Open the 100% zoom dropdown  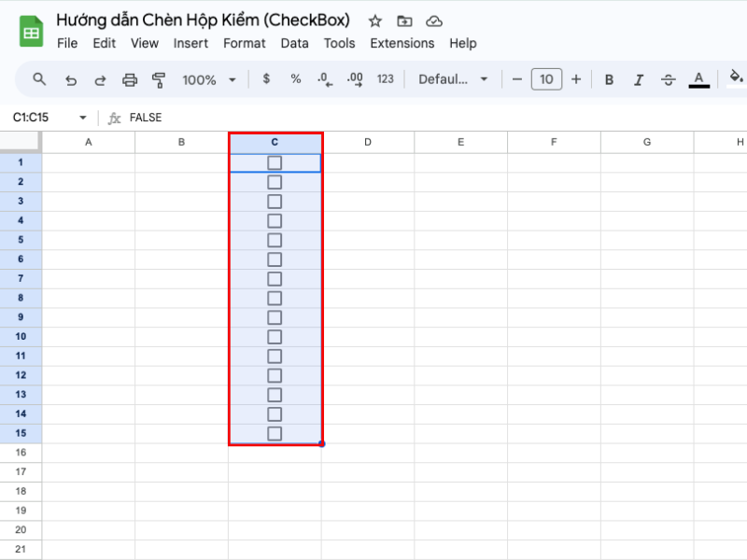209,79
